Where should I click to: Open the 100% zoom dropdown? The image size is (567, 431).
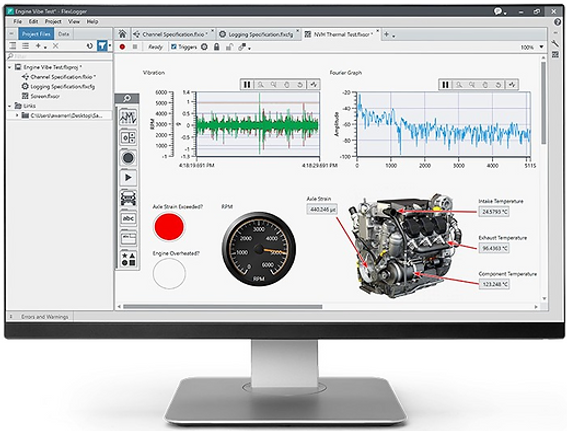[x=541, y=47]
